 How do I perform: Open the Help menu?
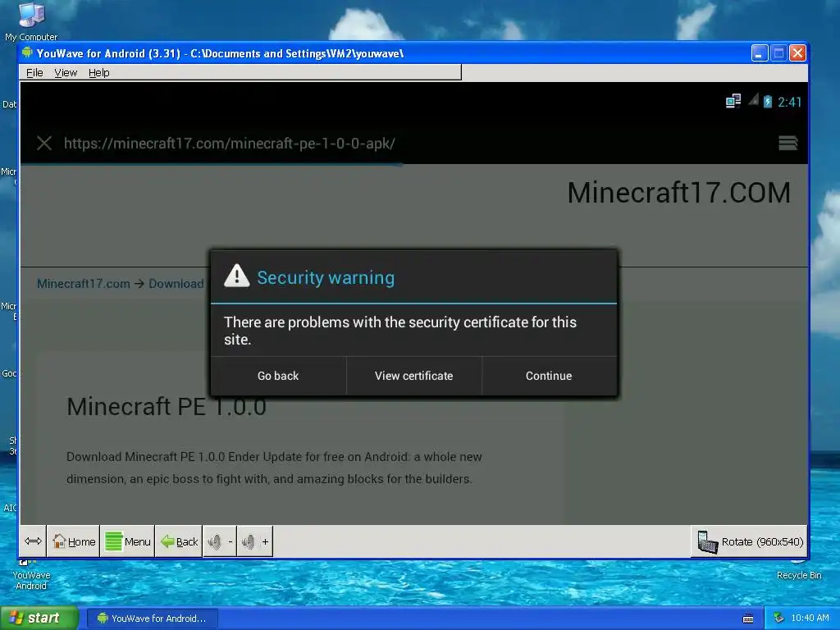[x=98, y=72]
